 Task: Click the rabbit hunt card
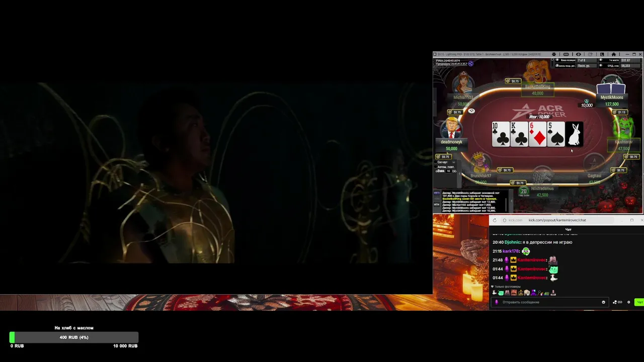click(574, 134)
